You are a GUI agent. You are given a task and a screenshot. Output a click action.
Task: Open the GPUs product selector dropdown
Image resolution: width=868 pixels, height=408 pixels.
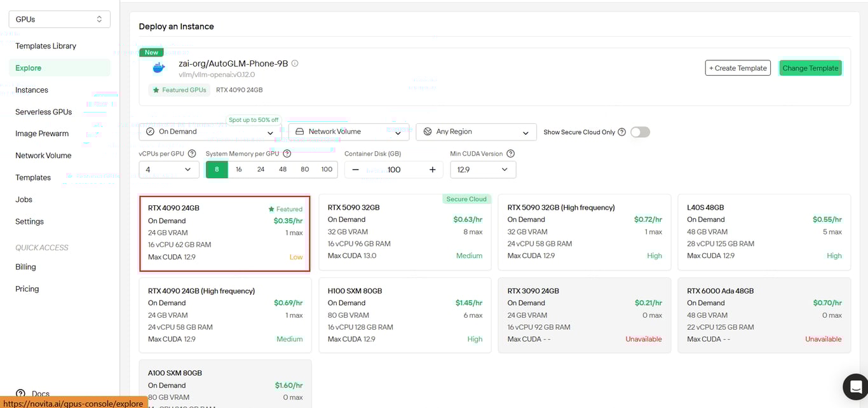point(60,19)
